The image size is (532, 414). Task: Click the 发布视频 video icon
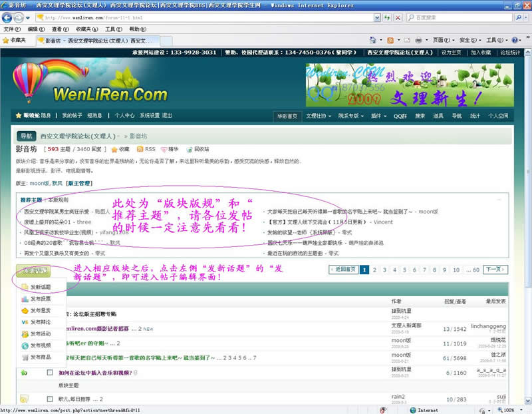pyautogui.click(x=25, y=345)
